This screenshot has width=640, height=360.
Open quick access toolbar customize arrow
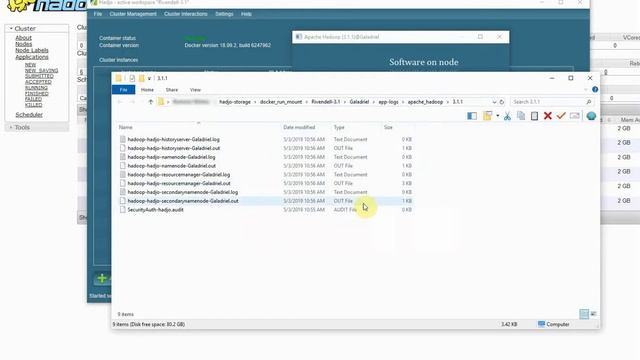pyautogui.click(x=149, y=78)
